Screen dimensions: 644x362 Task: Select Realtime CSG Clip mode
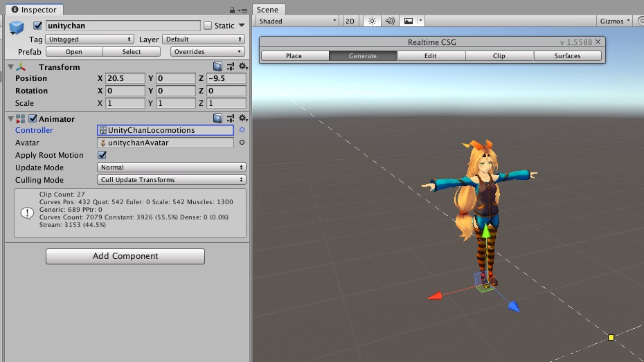(x=499, y=56)
